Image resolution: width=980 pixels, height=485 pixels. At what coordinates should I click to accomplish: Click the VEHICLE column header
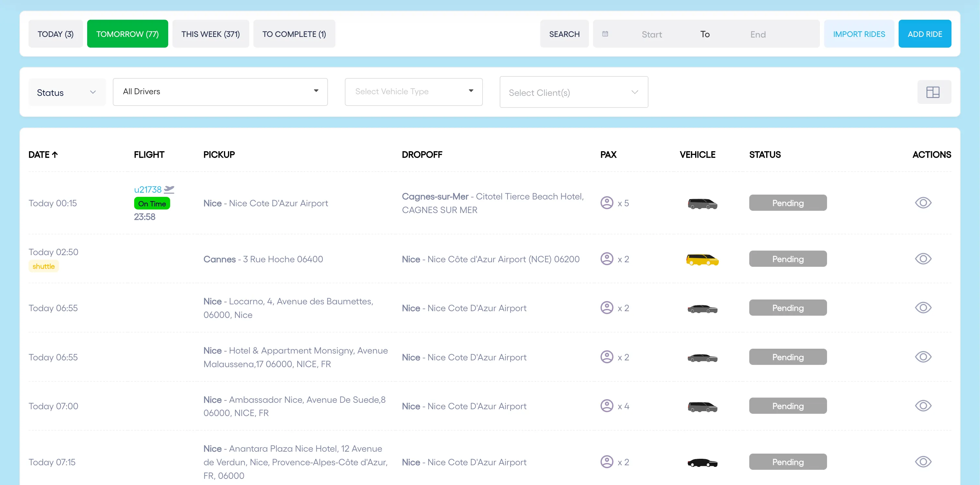pyautogui.click(x=697, y=154)
